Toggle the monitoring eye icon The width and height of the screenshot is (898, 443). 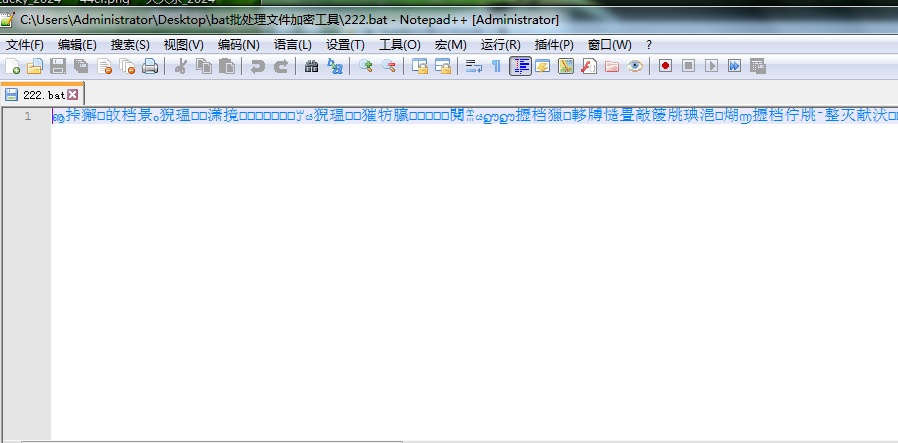click(635, 66)
